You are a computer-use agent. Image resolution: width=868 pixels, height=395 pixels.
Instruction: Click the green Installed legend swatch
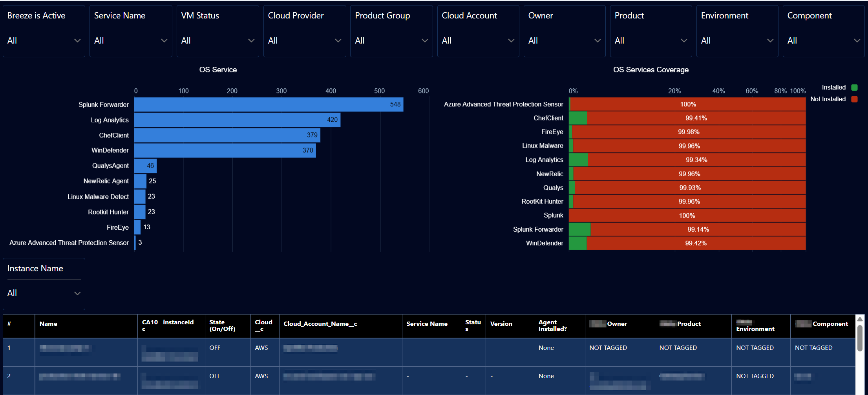pos(854,88)
